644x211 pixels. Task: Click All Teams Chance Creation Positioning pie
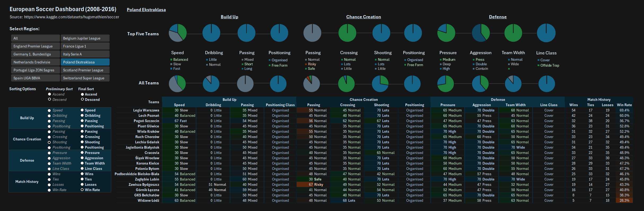(412, 84)
